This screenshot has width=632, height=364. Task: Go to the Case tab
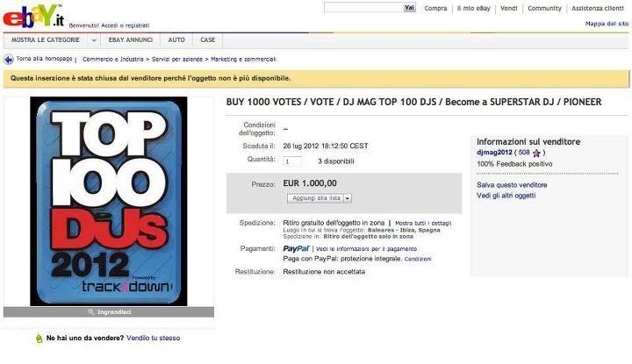point(207,40)
